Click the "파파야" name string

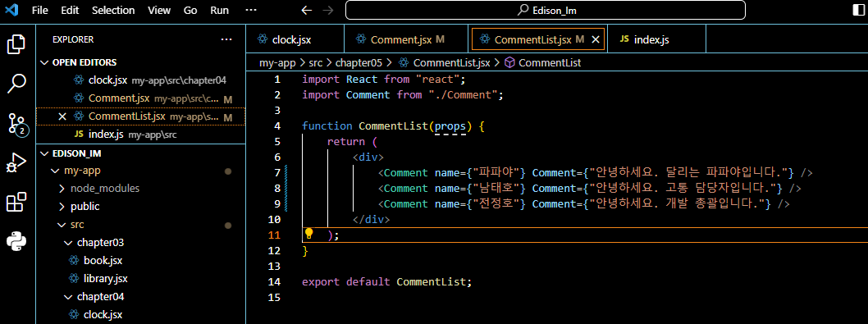[496, 173]
